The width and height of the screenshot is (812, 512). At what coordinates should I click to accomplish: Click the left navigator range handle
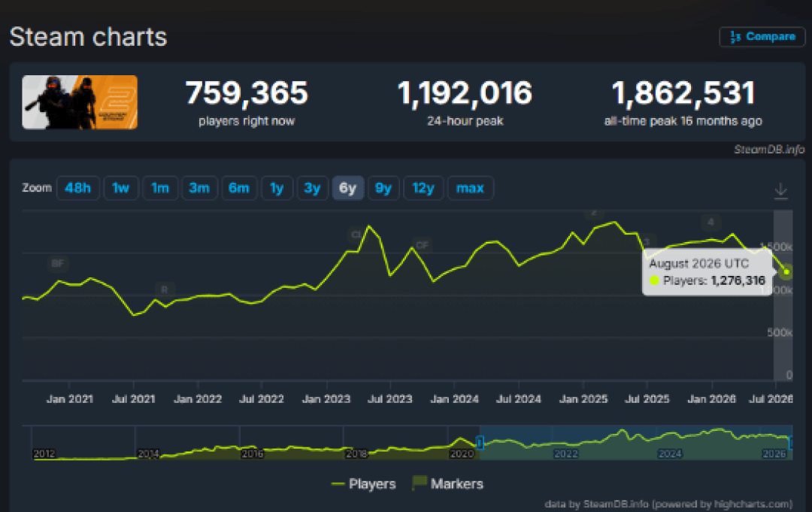[x=480, y=443]
